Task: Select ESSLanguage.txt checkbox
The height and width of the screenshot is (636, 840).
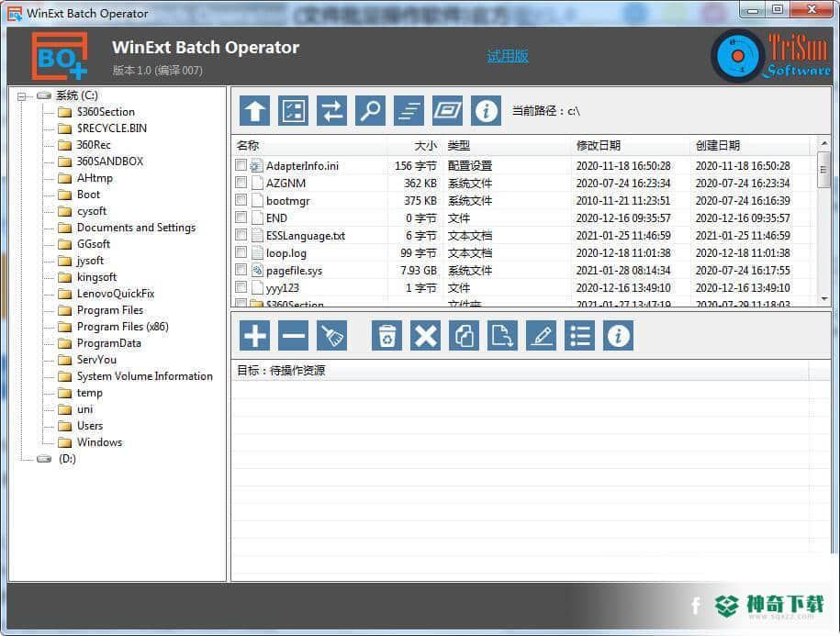Action: point(241,235)
